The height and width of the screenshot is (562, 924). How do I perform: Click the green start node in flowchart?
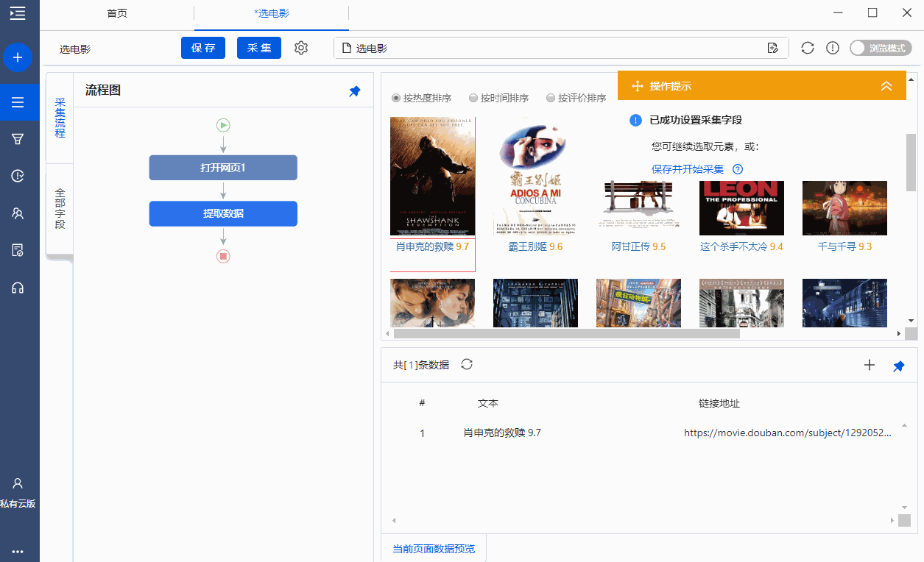point(223,125)
